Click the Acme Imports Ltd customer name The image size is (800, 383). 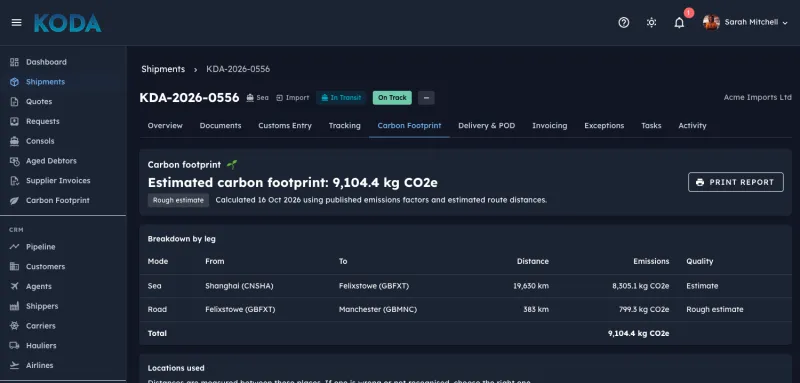[x=758, y=97]
